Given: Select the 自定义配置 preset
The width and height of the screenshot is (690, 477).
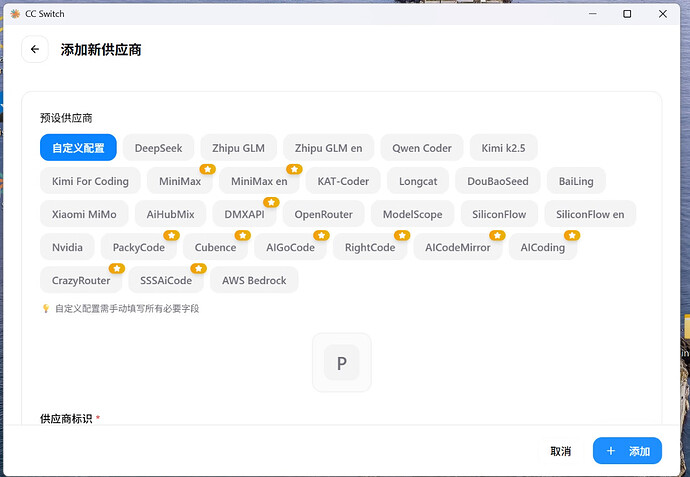Looking at the screenshot, I should coord(78,148).
